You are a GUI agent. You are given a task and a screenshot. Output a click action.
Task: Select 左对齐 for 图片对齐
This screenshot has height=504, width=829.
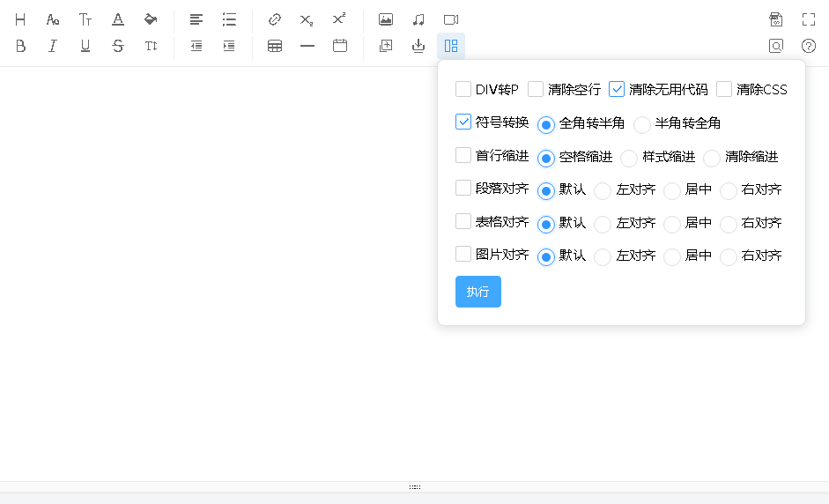tap(603, 257)
